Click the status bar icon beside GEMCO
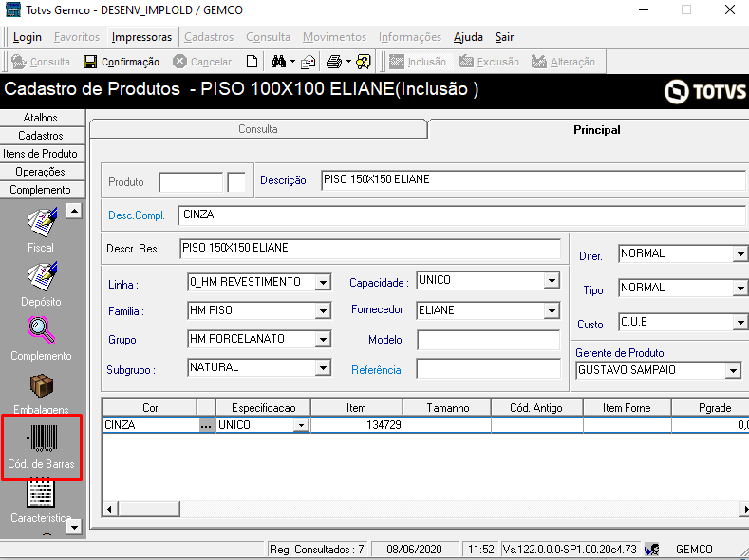The height and width of the screenshot is (560, 749). [x=652, y=550]
